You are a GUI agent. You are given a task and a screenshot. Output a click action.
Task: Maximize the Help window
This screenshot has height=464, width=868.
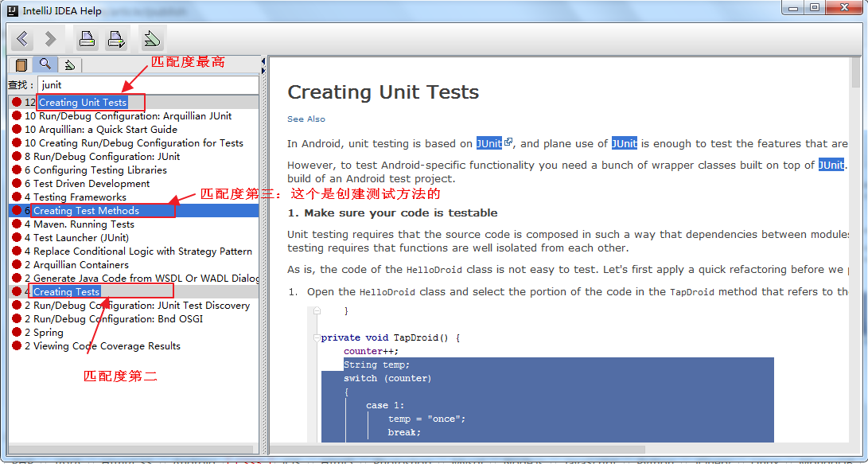point(815,8)
